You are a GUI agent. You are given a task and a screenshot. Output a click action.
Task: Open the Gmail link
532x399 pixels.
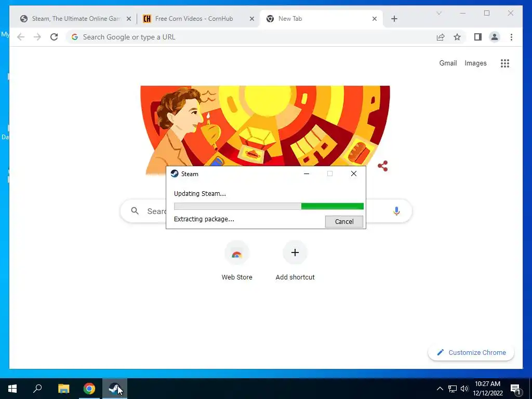tap(448, 63)
